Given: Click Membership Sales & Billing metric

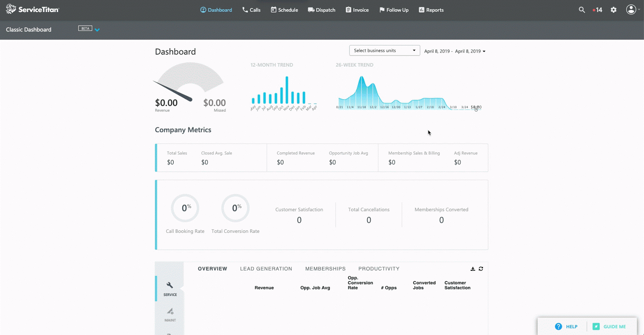Looking at the screenshot, I should click(x=414, y=158).
